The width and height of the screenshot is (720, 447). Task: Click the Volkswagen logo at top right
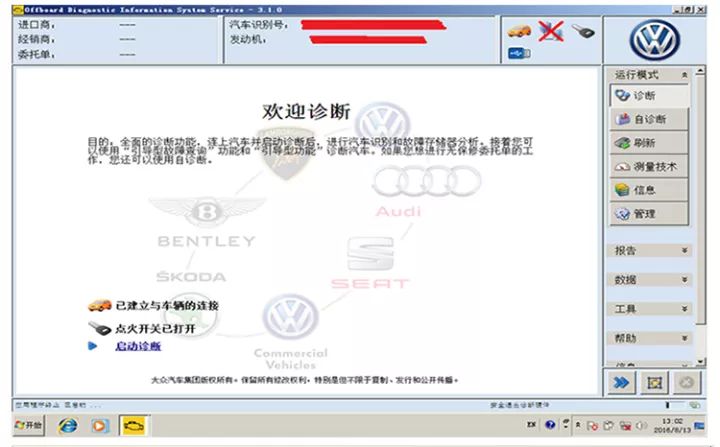654,40
